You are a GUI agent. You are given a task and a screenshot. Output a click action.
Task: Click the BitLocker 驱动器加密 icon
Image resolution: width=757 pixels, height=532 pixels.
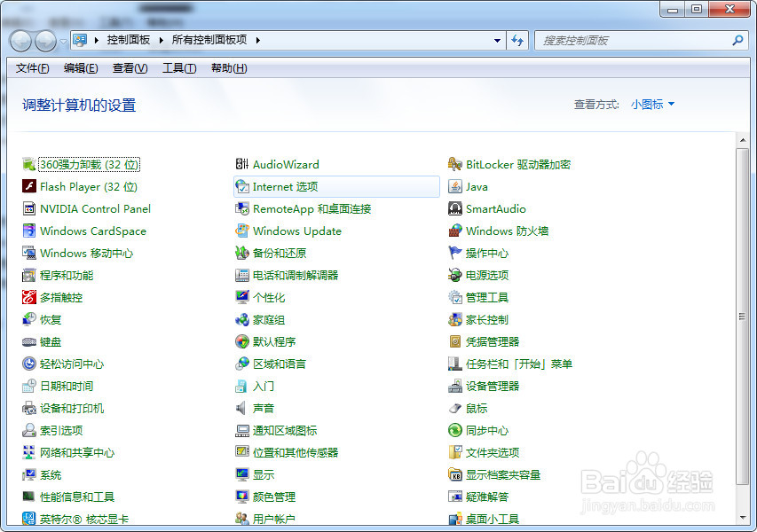click(454, 164)
